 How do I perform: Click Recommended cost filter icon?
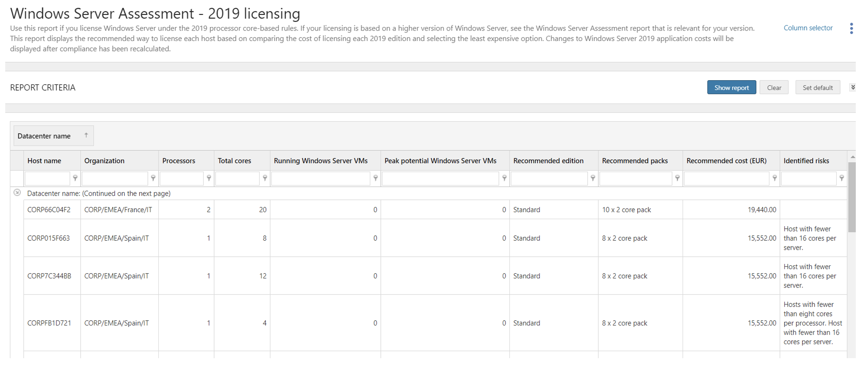click(775, 178)
